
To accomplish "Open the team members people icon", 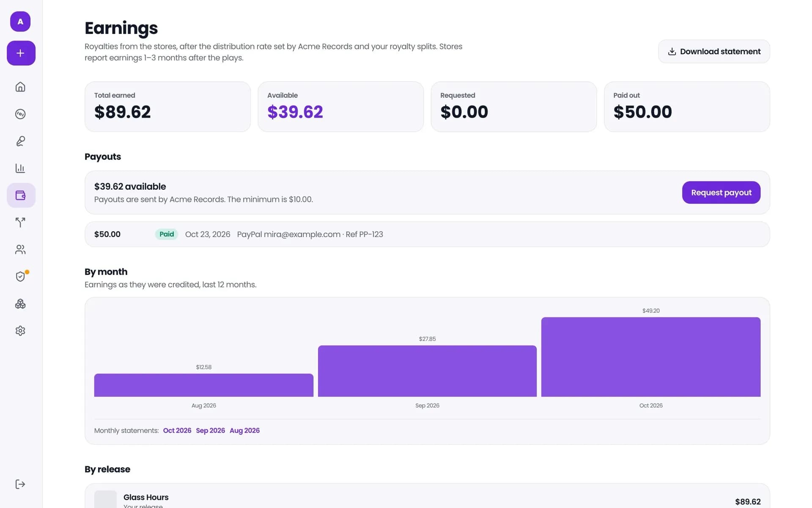I will pyautogui.click(x=20, y=249).
